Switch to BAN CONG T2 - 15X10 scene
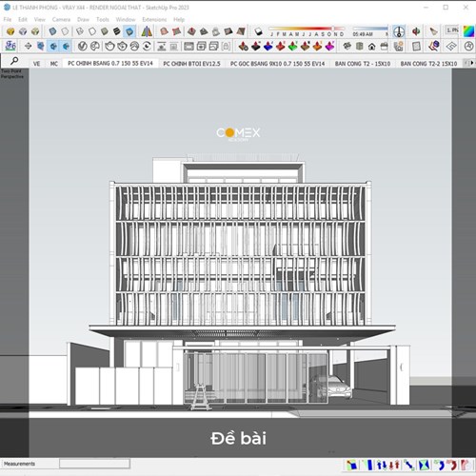Viewport: 476px width, 476px height. click(x=363, y=64)
